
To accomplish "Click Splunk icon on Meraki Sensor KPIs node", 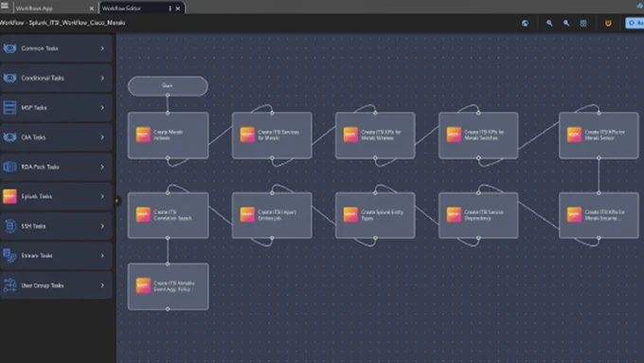I will click(x=574, y=135).
